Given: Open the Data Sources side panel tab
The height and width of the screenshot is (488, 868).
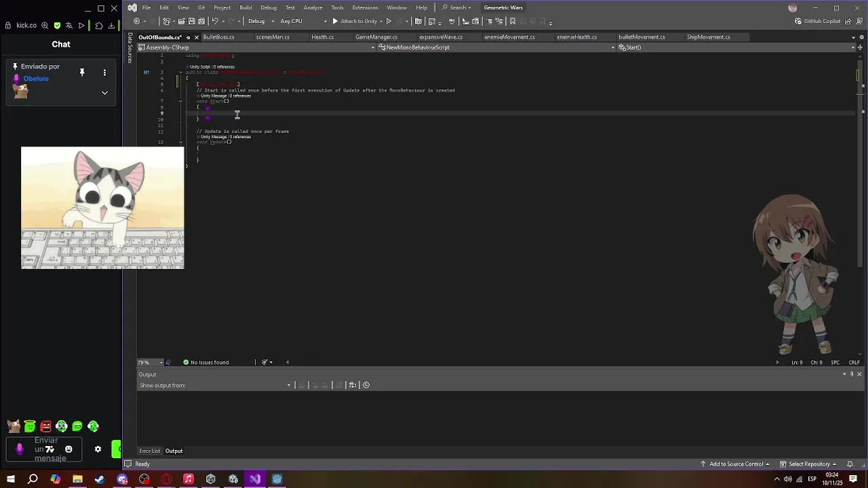Looking at the screenshot, I should (130, 47).
